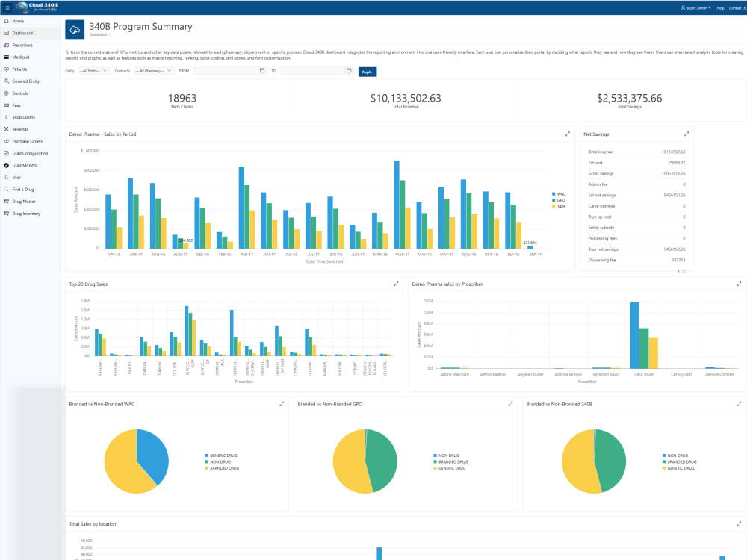Open the FROM date calendar picker
This screenshot has height=560, width=747.
click(262, 70)
